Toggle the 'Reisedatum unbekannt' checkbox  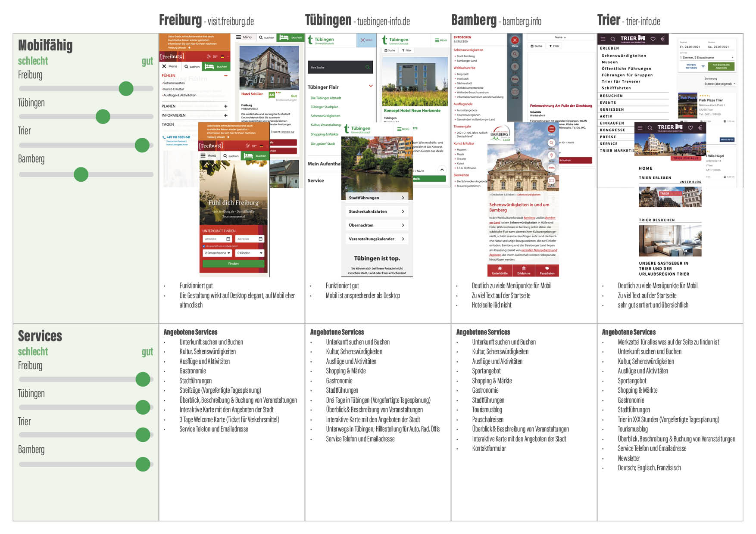coord(204,246)
